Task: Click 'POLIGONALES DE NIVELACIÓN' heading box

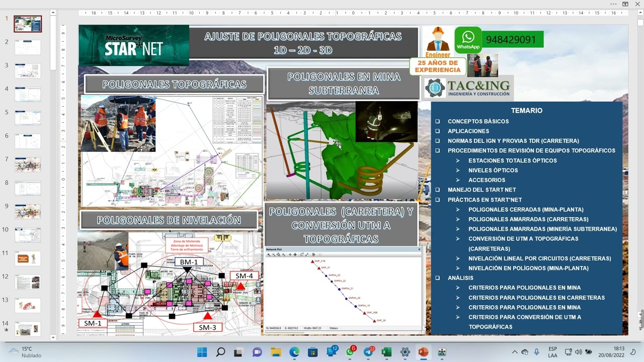Action: point(169,220)
